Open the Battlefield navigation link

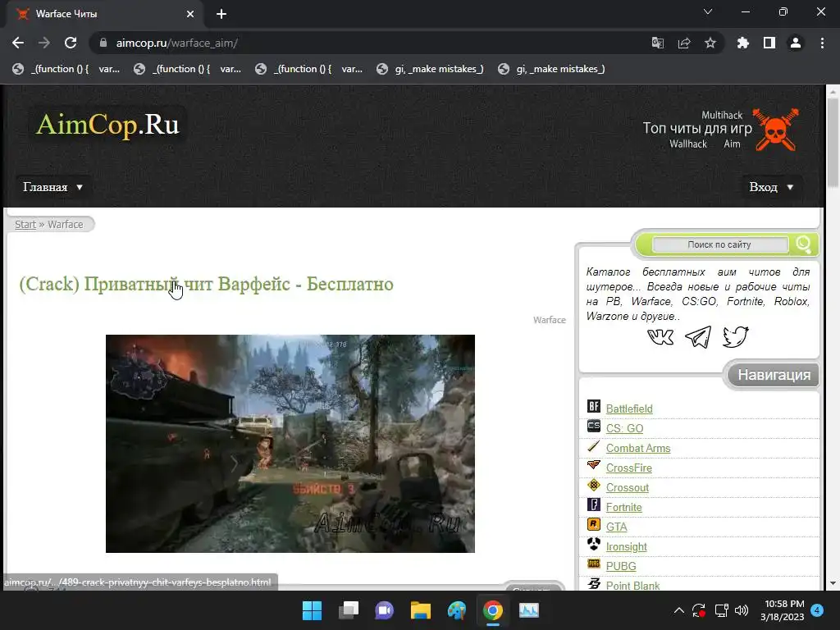[629, 409]
